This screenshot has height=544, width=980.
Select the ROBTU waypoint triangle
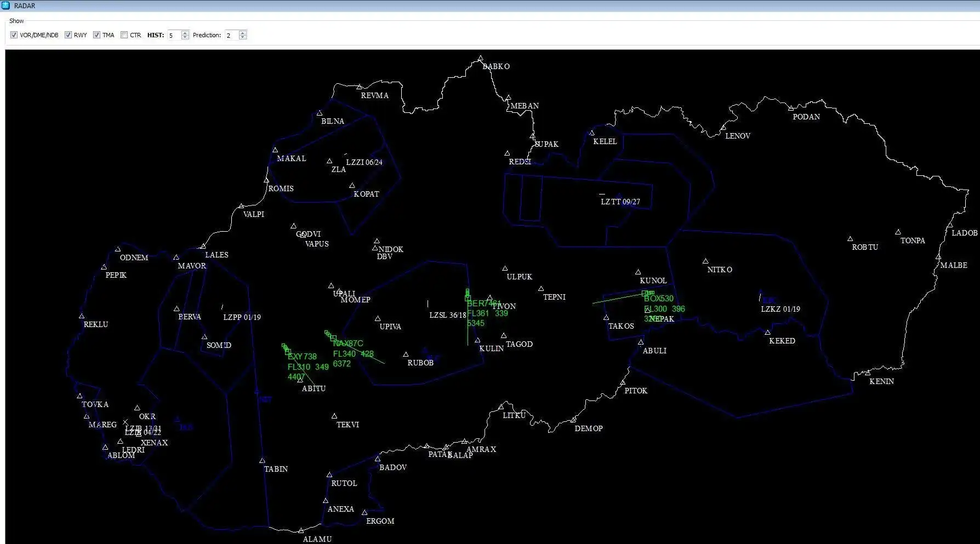tap(850, 239)
